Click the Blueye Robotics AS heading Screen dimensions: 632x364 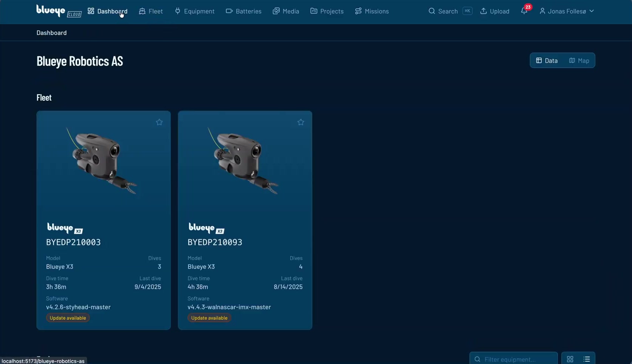tap(80, 61)
